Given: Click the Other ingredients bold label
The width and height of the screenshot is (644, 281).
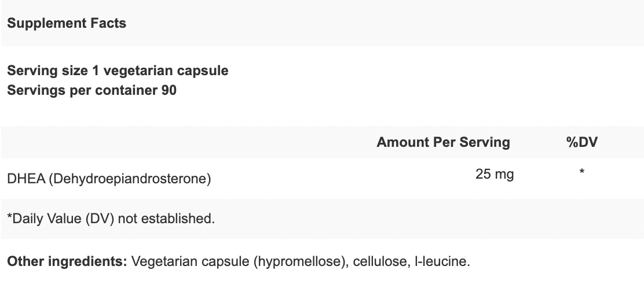Looking at the screenshot, I should 67,261.
